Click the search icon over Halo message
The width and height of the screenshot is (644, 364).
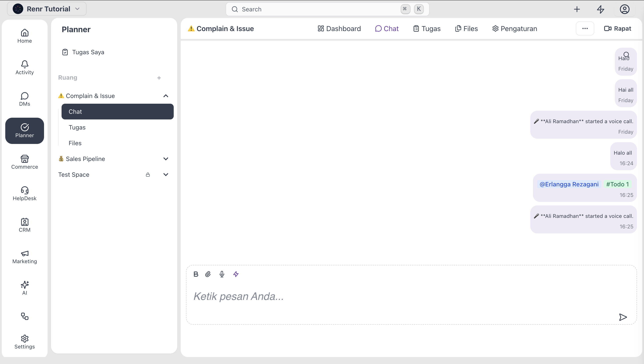[x=626, y=54]
